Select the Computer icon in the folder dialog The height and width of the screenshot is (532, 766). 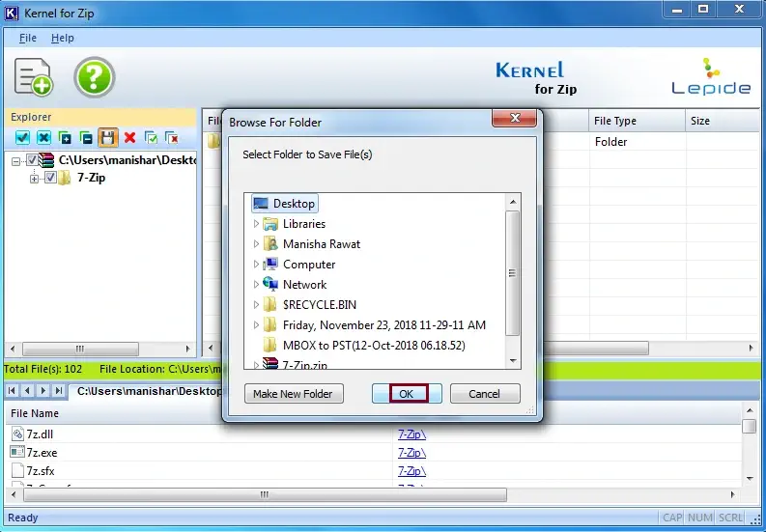click(x=270, y=265)
